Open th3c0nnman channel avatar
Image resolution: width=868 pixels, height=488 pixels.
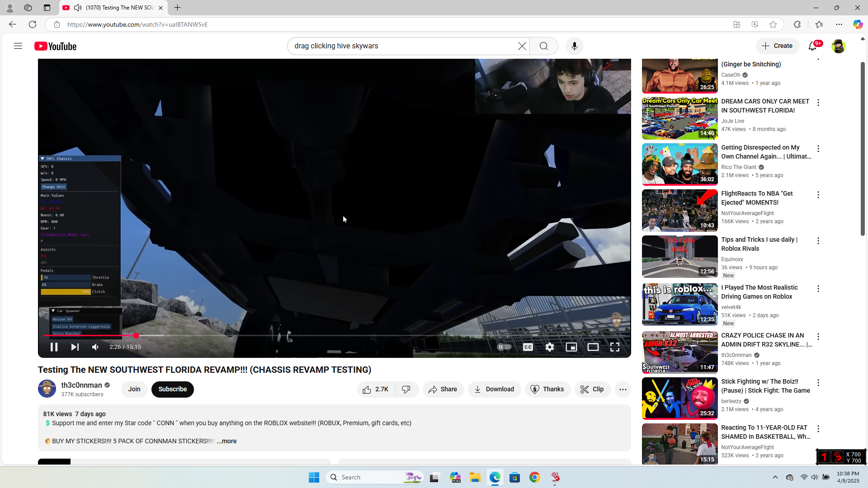click(47, 389)
